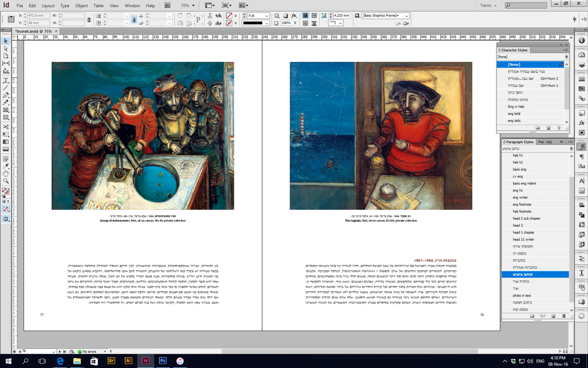Click Quick Apply lightning icon in Control panel
The image size is (588, 368).
coord(574,19)
